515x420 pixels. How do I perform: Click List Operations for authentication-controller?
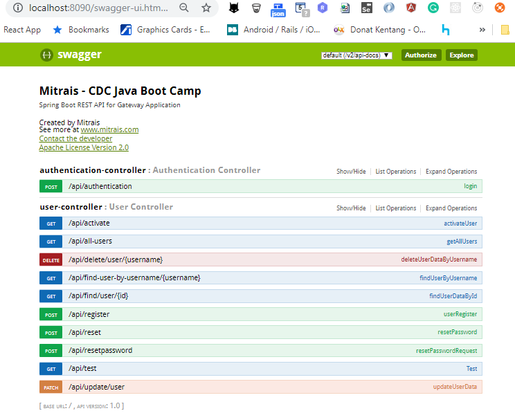pyautogui.click(x=395, y=172)
